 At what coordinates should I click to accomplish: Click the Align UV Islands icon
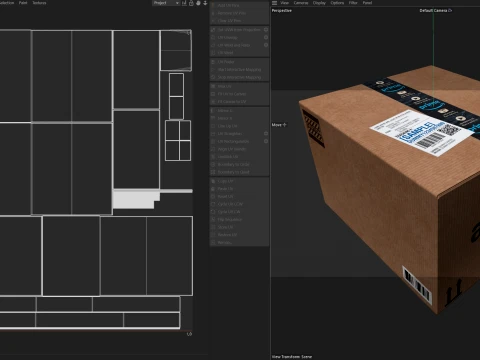213,149
